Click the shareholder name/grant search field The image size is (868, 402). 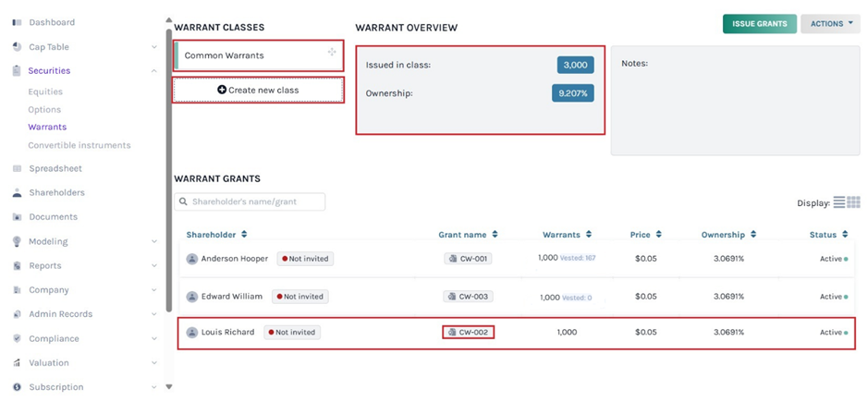click(250, 201)
